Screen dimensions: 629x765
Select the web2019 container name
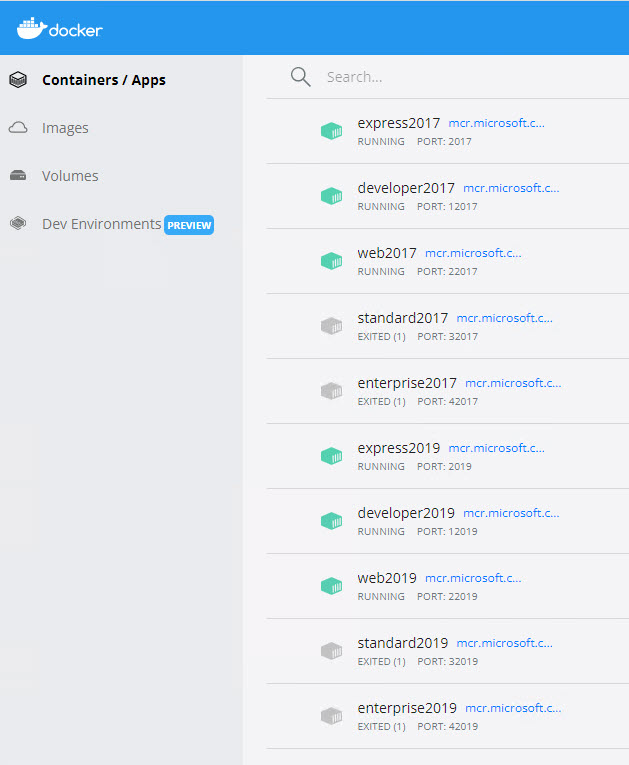[x=387, y=578]
